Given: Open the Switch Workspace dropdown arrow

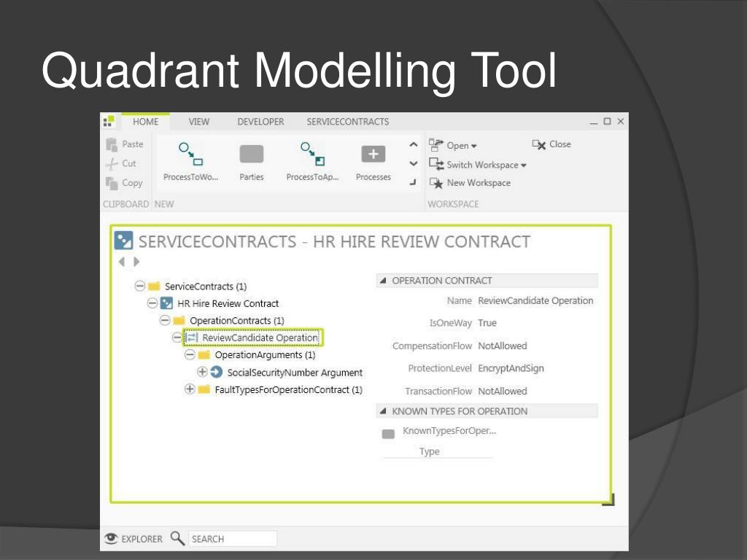Looking at the screenshot, I should pyautogui.click(x=524, y=166).
